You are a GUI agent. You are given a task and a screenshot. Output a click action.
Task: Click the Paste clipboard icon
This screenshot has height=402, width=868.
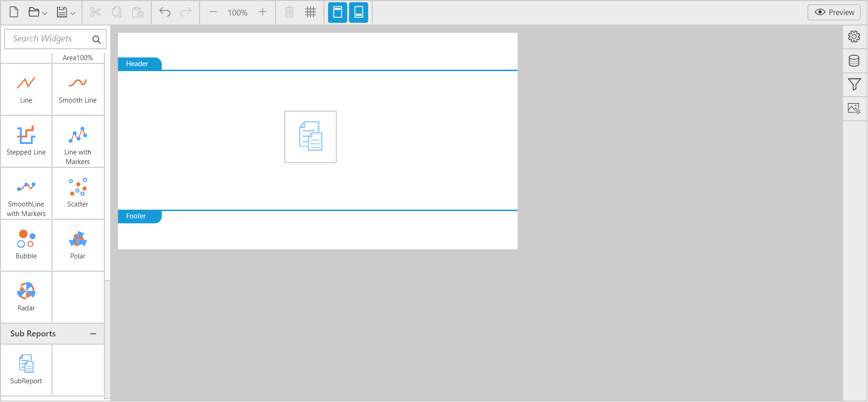(138, 12)
